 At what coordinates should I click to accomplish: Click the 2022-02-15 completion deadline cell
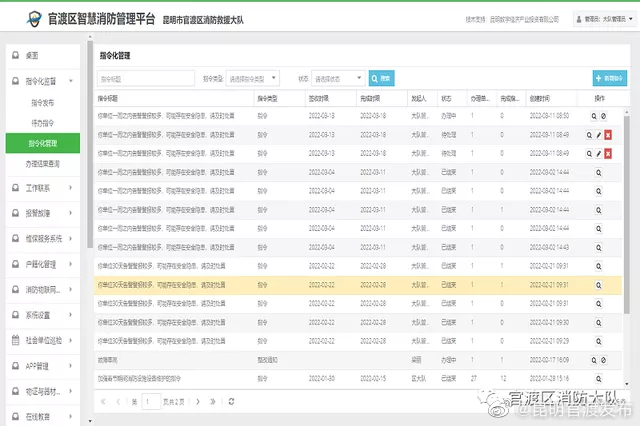373,379
